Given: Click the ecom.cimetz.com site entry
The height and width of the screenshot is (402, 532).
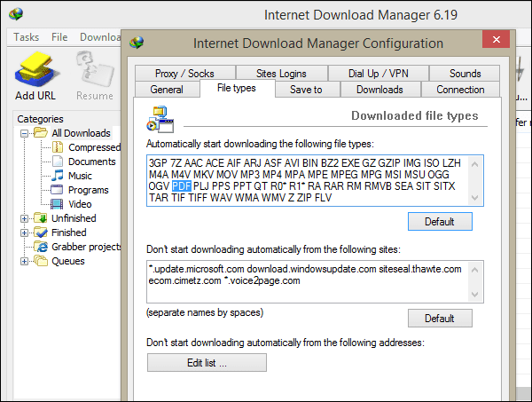Looking at the screenshot, I should click(x=184, y=280).
